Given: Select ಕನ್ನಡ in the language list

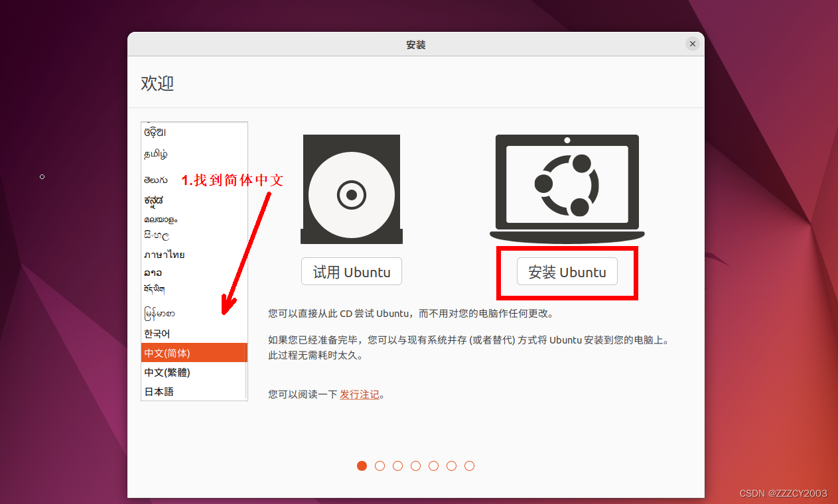Looking at the screenshot, I should coord(154,200).
